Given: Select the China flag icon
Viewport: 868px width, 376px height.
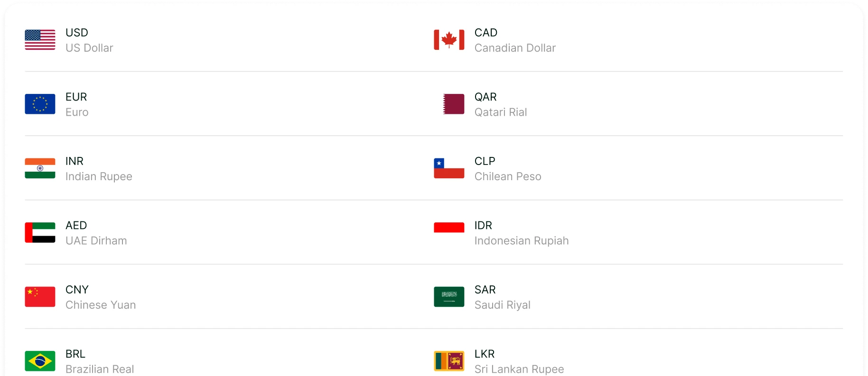Looking at the screenshot, I should tap(40, 297).
